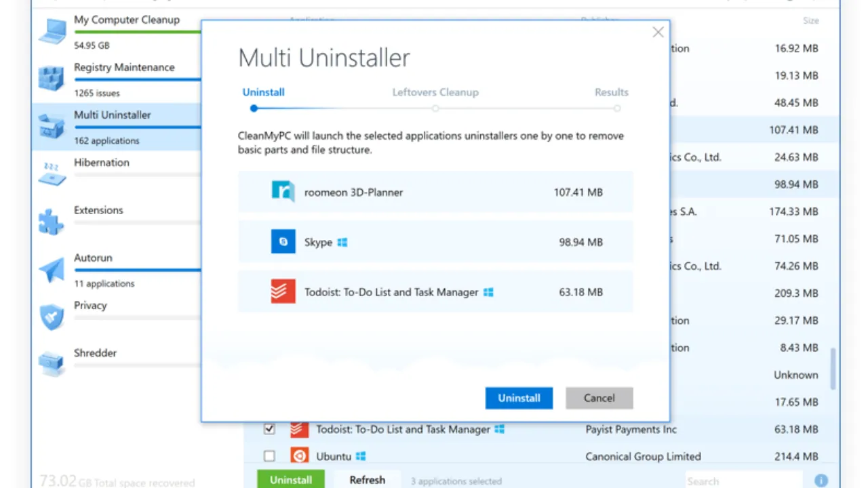
Task: Click the Multi Uninstaller box icon
Action: click(52, 126)
